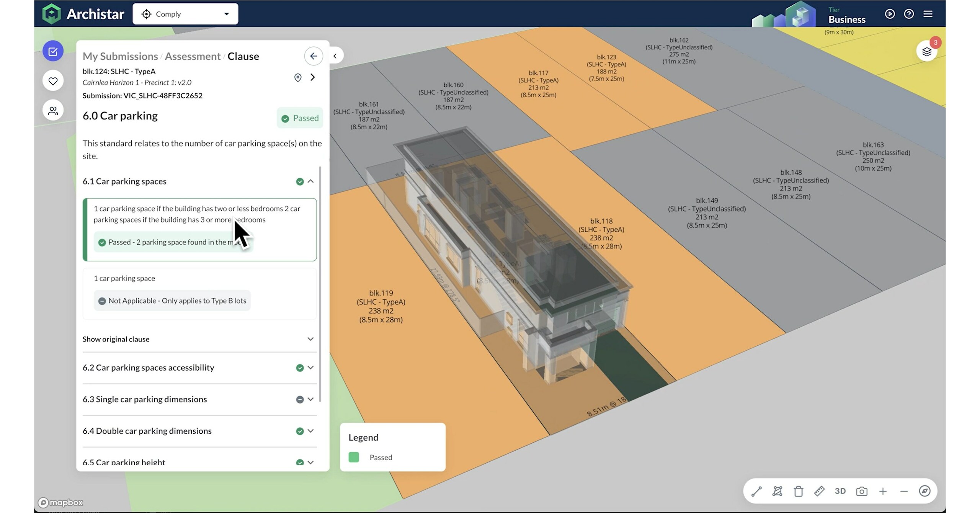Screen dimensions: 980x513
Task: Toggle the blue assessment checklist button
Action: 53,51
